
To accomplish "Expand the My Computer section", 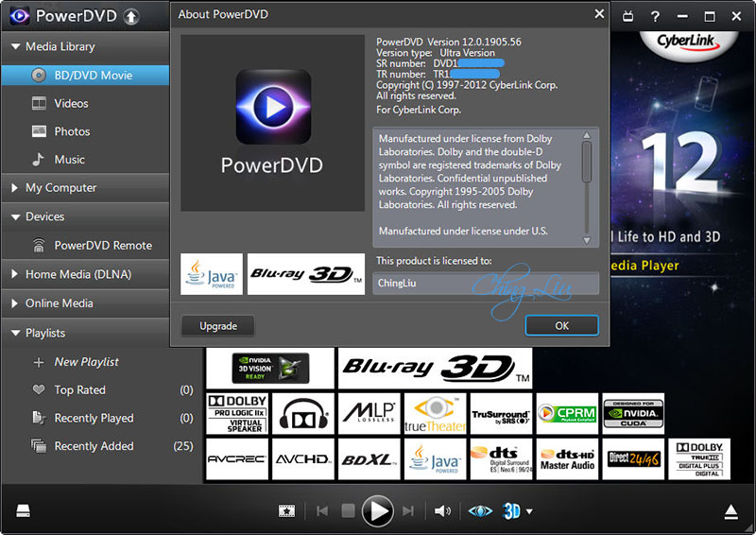I will pos(14,188).
